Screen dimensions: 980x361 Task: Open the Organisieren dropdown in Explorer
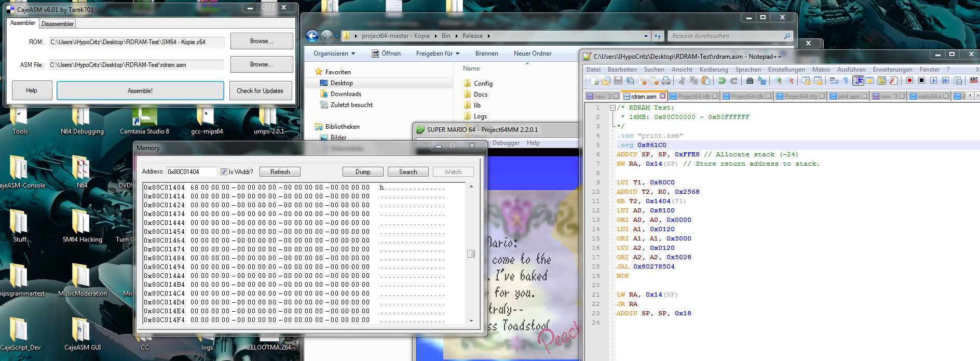[x=334, y=54]
